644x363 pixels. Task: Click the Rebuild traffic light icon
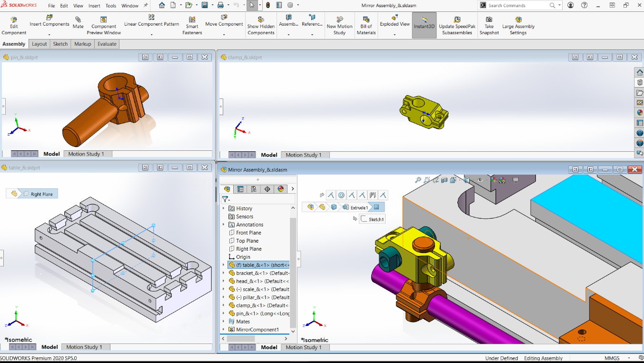(268, 5)
